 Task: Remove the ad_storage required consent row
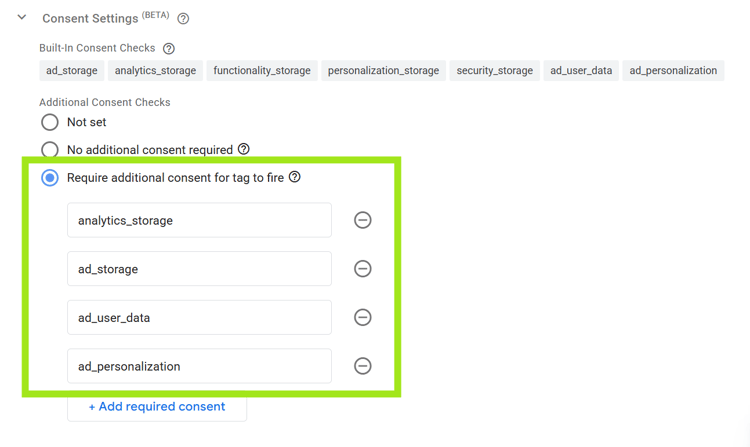click(363, 269)
